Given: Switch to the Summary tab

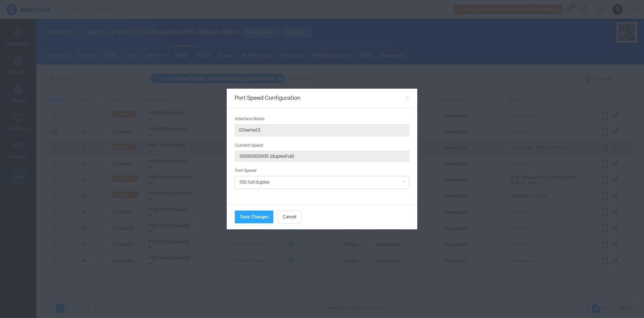Looking at the screenshot, I should click(58, 55).
